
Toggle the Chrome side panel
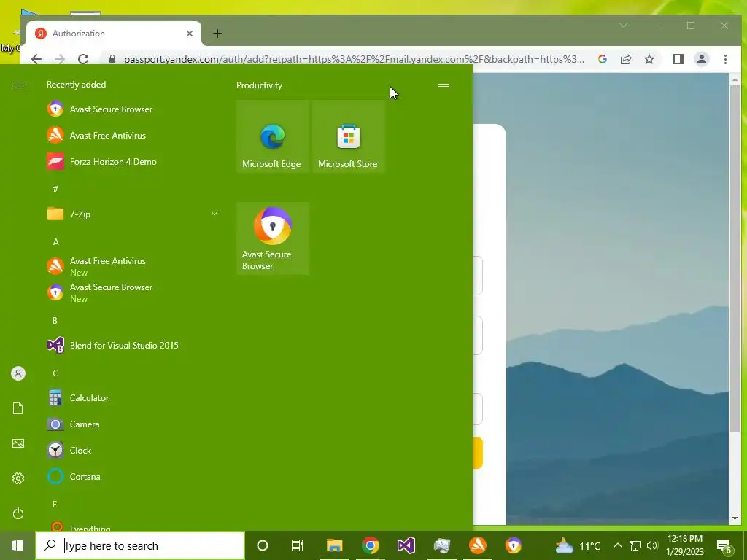(678, 59)
